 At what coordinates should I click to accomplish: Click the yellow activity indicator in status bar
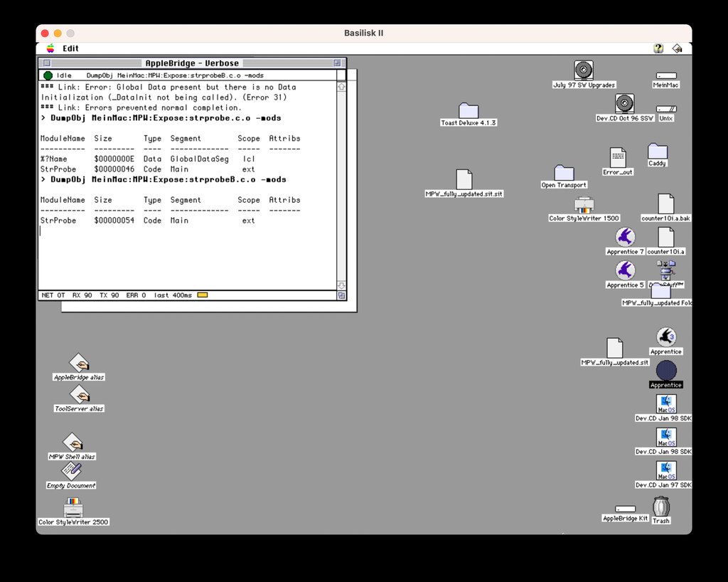coord(203,295)
